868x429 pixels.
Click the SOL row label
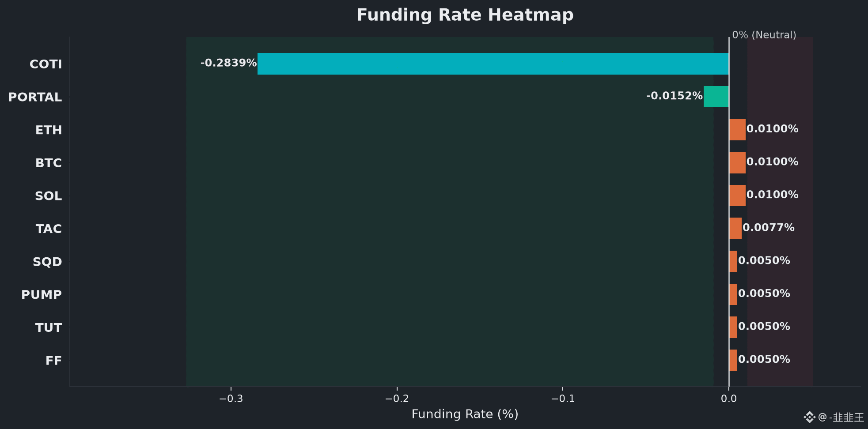(49, 196)
